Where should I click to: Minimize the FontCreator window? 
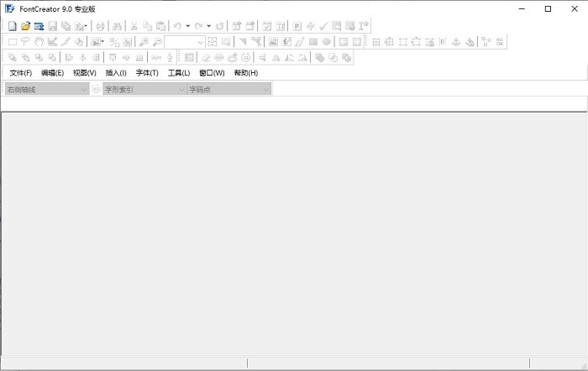click(522, 8)
